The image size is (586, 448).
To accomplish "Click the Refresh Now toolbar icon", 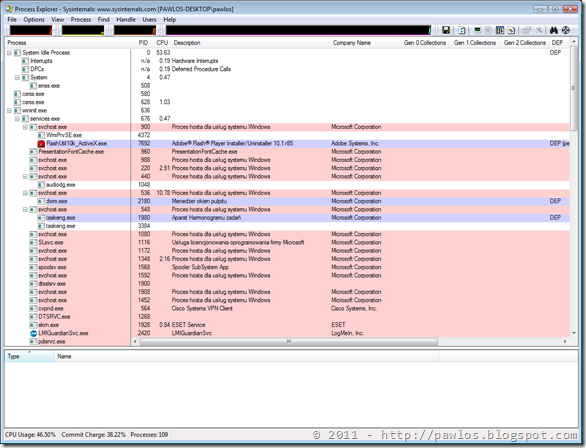I will (462, 30).
